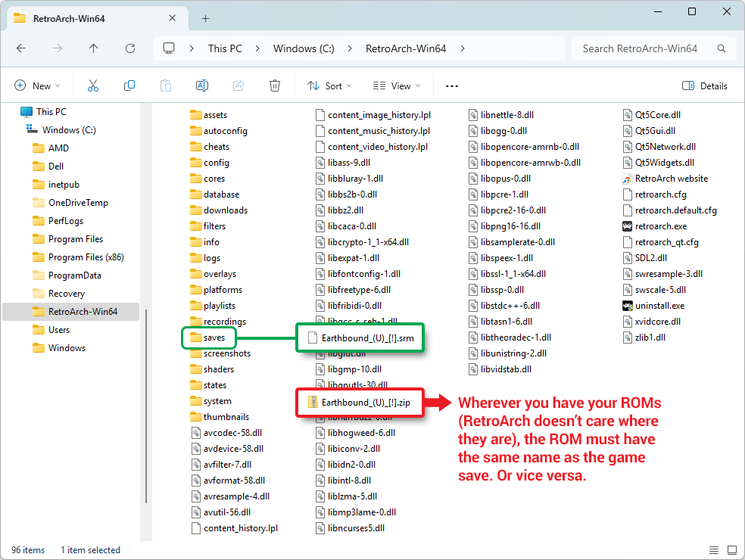
Task: Expand chevron after Windows (C:) breadcrumb
Action: pyautogui.click(x=350, y=48)
